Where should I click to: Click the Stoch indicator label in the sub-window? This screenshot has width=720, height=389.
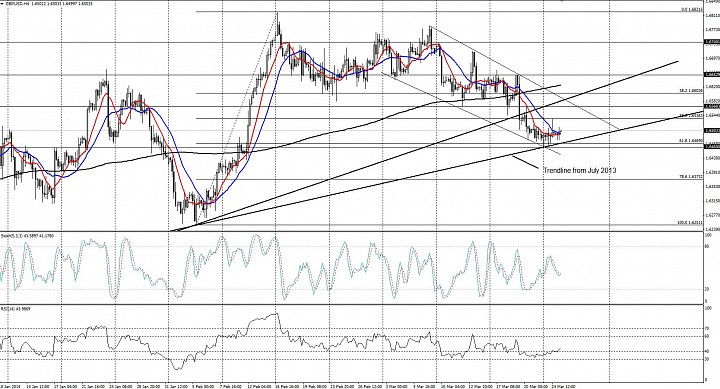[27, 236]
